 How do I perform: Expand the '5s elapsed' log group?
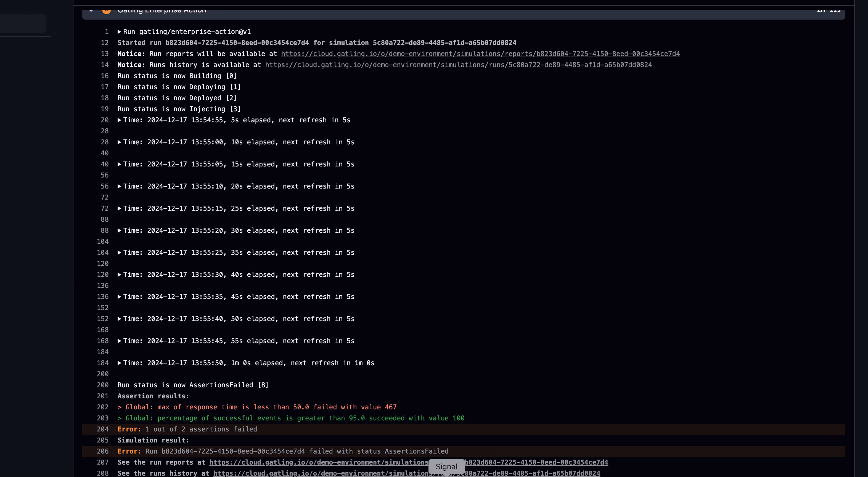pos(119,120)
